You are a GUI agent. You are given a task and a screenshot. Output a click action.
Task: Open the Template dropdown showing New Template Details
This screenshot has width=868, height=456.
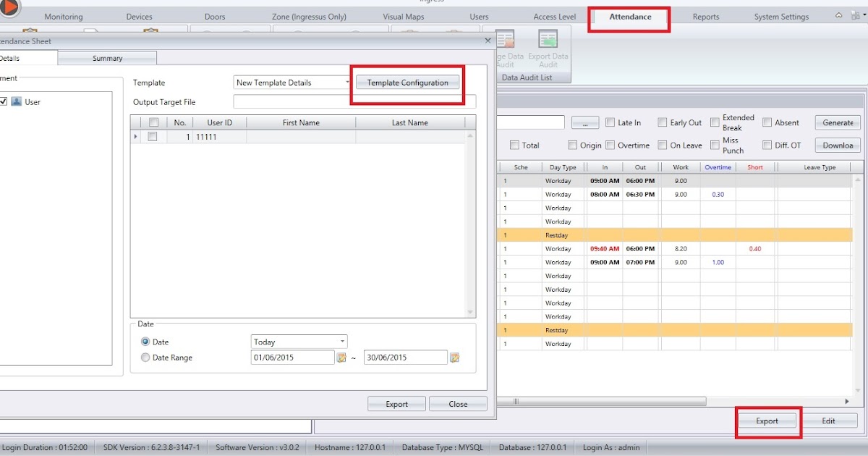tap(346, 83)
